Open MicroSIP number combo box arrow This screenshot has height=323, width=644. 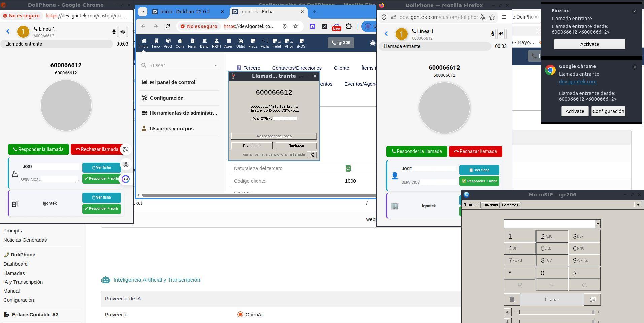[x=598, y=224]
